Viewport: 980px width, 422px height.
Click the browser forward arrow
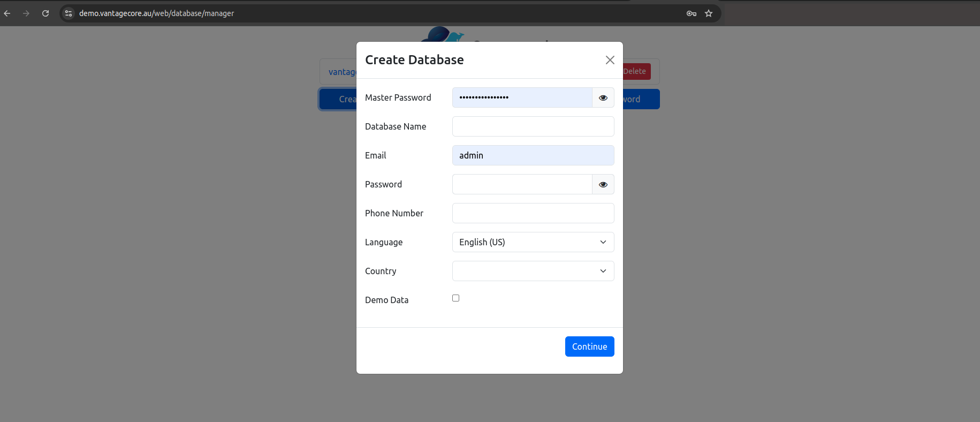click(x=26, y=13)
